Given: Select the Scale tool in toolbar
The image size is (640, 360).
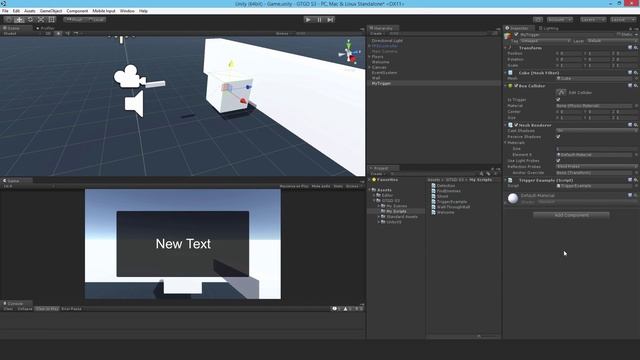Looking at the screenshot, I should (x=41, y=20).
